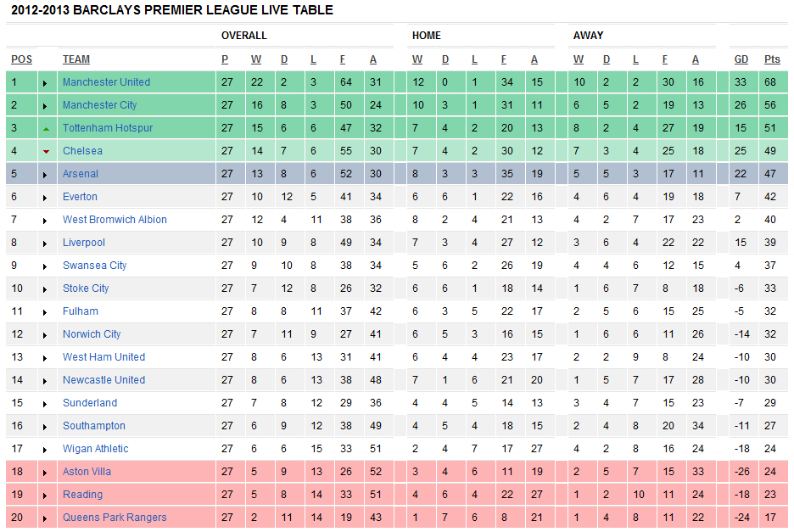Sort table by the Pts column header
Viewport: 794px width, 532px height.
[772, 59]
